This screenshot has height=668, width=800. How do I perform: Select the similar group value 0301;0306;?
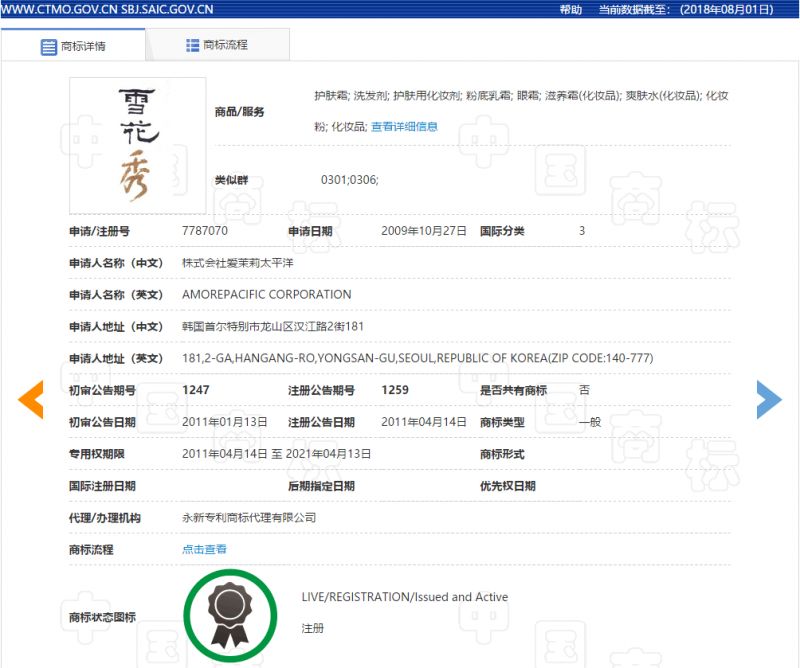click(x=349, y=180)
